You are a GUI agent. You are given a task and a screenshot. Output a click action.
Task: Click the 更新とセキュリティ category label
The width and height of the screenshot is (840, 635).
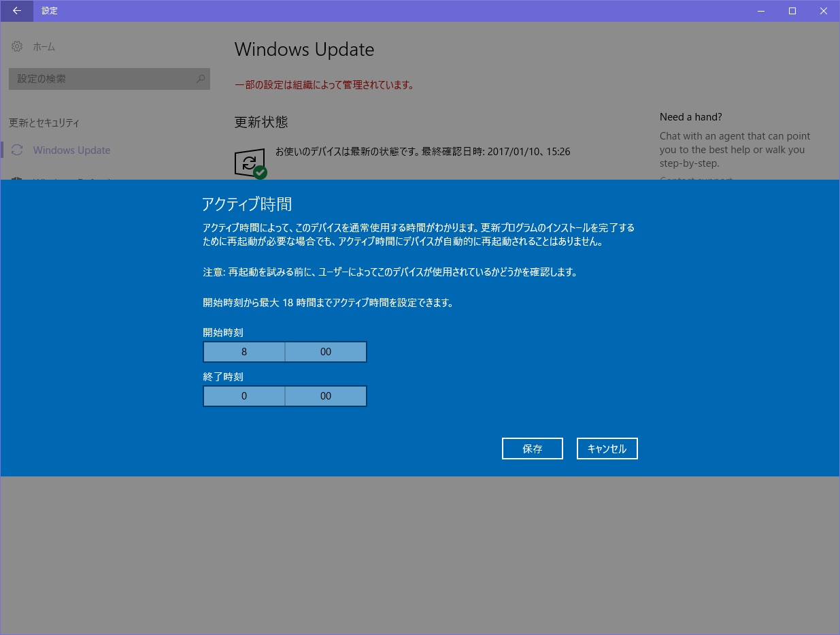[x=44, y=123]
